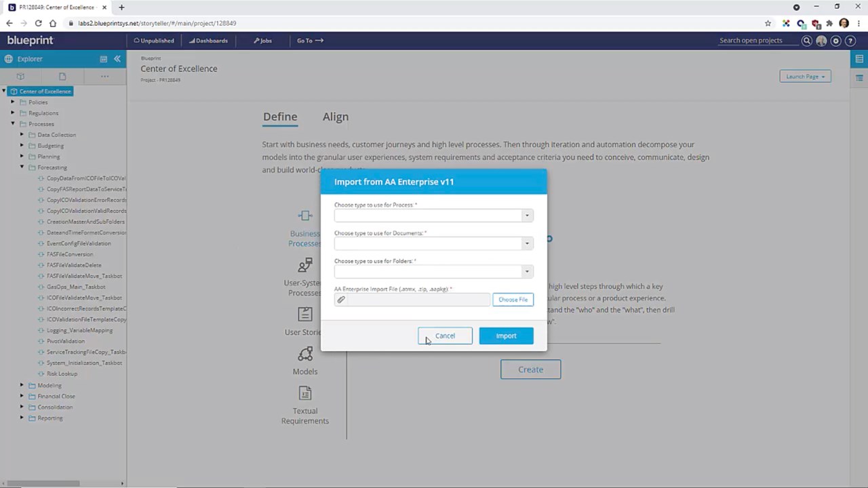
Task: Click the new document icon in Explorer toolbar
Action: (x=62, y=77)
